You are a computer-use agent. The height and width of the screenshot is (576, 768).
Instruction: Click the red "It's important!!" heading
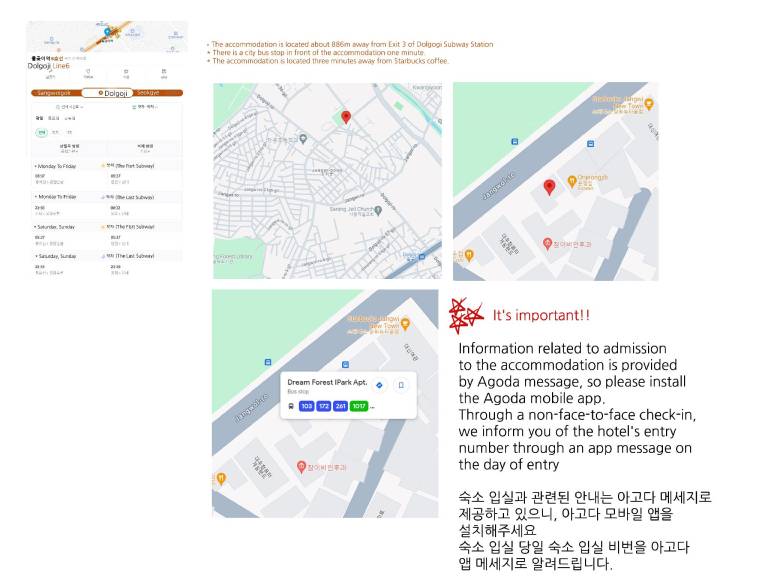click(541, 315)
